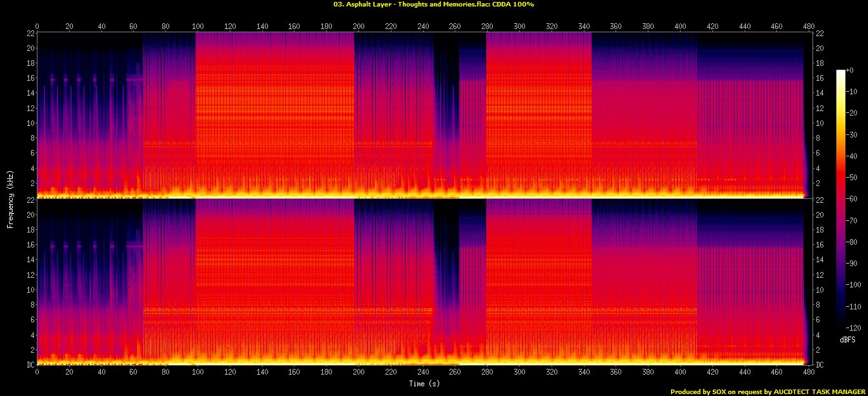
Task: Select the 100 mark on the bottom time axis
Action: point(198,373)
